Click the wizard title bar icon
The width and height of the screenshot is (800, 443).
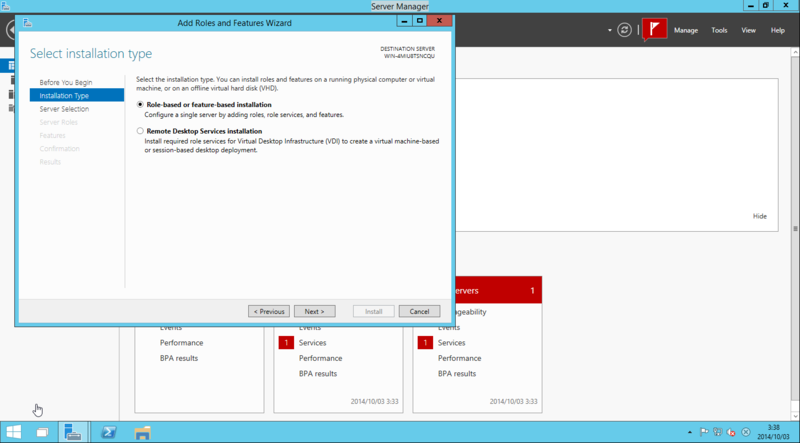point(28,22)
